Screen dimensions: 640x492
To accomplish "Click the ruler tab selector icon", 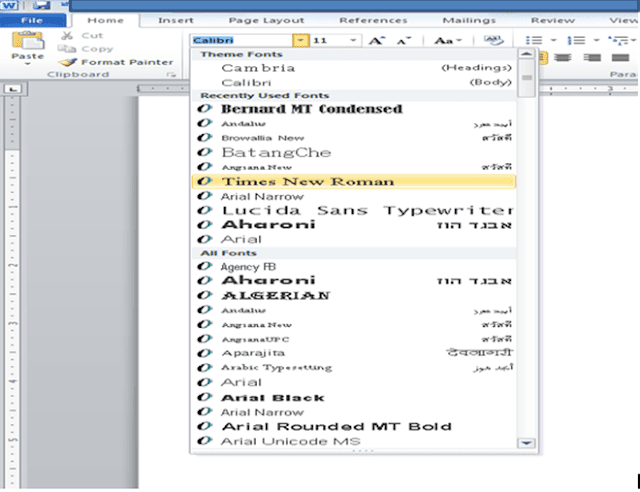I will click(x=13, y=89).
